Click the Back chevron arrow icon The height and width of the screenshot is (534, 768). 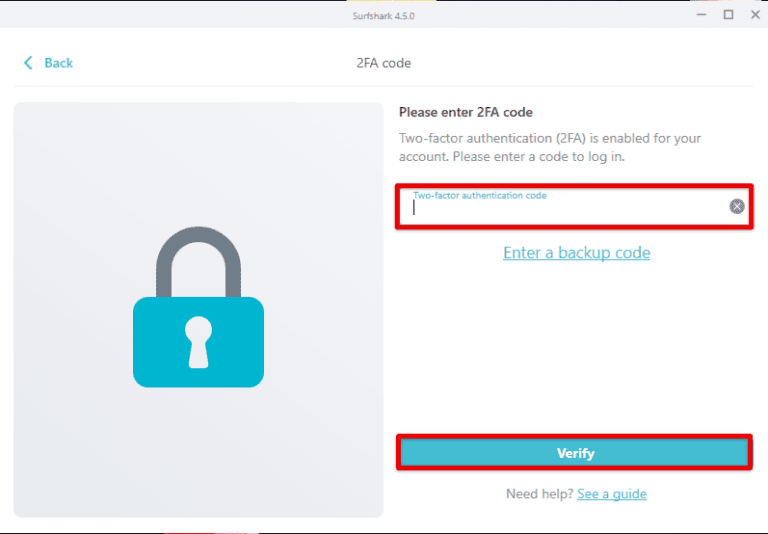pyautogui.click(x=28, y=63)
